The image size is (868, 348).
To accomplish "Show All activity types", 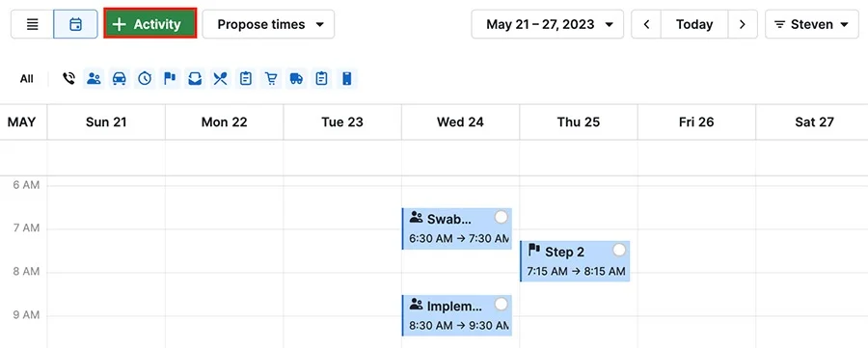I will point(27,78).
